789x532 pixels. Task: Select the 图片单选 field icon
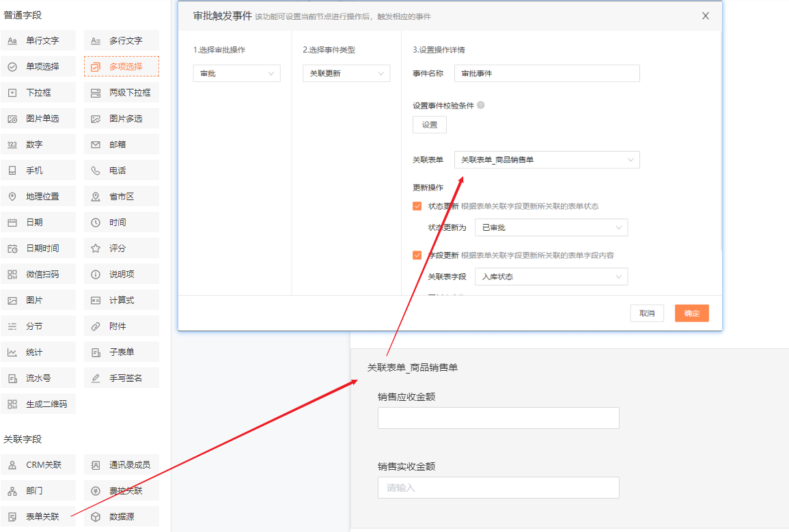point(12,120)
